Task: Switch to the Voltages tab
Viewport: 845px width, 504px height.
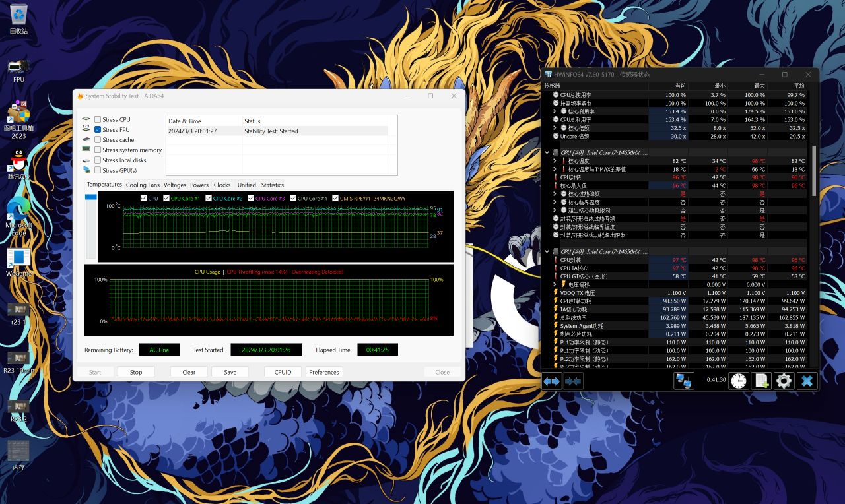Action: pos(175,185)
